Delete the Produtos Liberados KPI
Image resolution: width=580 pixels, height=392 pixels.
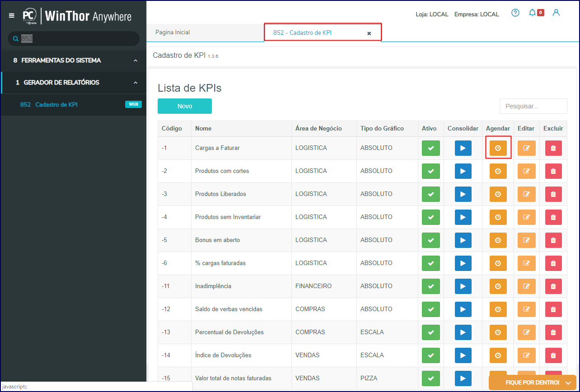coord(553,194)
